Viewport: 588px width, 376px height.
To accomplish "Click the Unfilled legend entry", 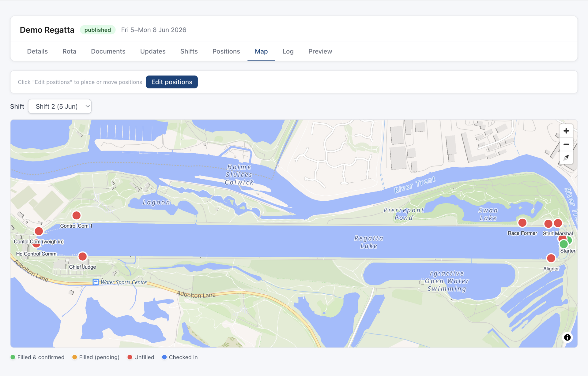I will point(141,357).
